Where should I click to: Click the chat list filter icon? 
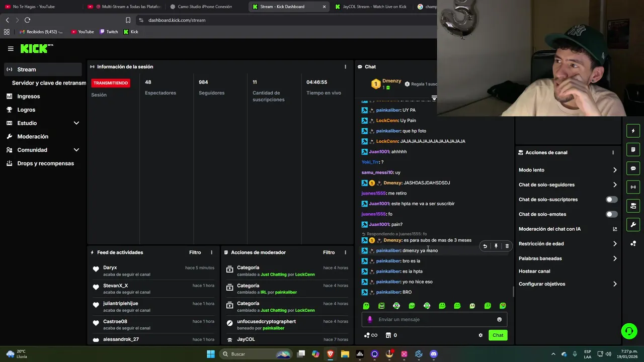pyautogui.click(x=434, y=98)
